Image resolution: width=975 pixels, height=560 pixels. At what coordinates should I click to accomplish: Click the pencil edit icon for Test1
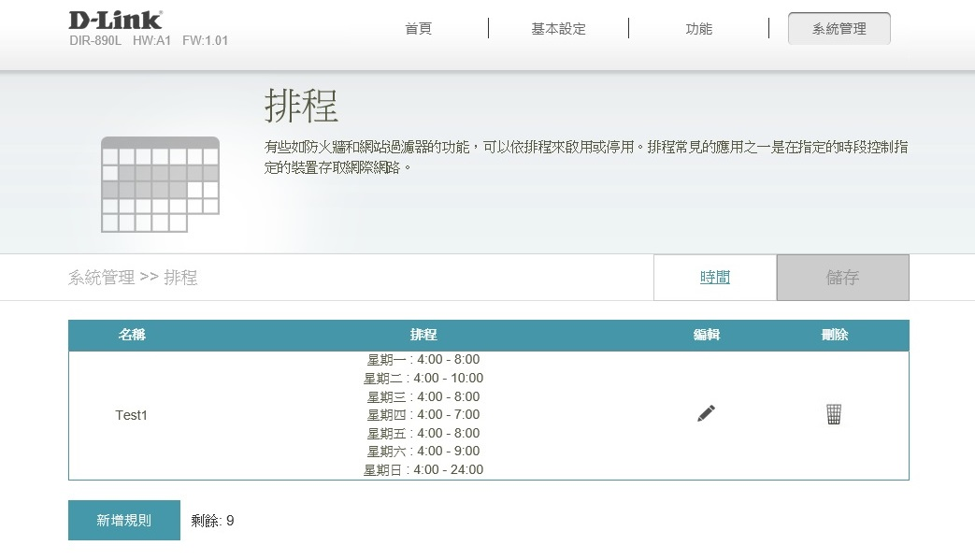(x=706, y=413)
